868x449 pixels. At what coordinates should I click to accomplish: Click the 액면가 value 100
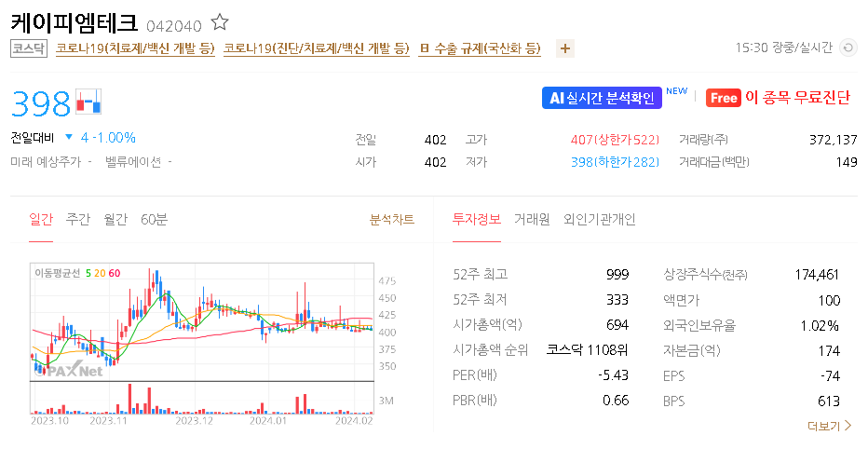[x=829, y=301]
